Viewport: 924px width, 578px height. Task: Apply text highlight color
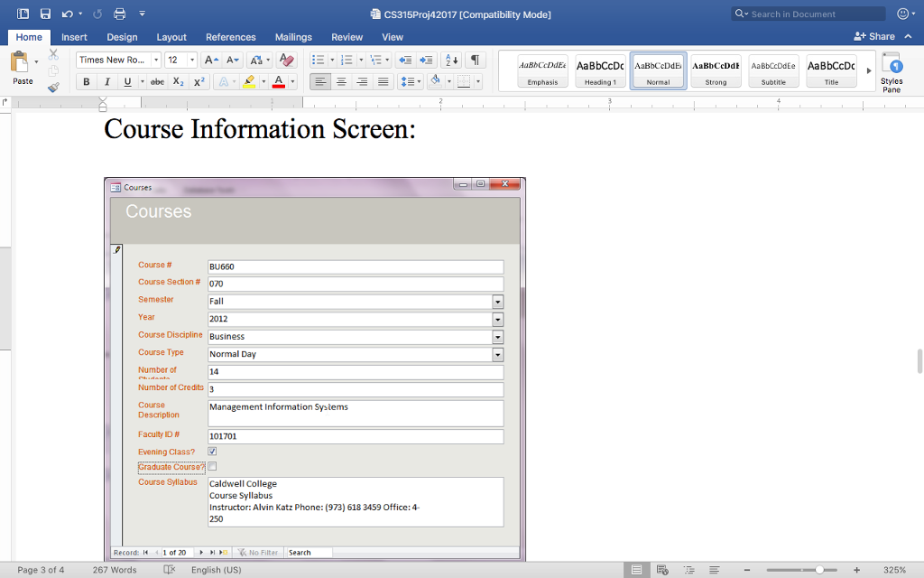[249, 81]
